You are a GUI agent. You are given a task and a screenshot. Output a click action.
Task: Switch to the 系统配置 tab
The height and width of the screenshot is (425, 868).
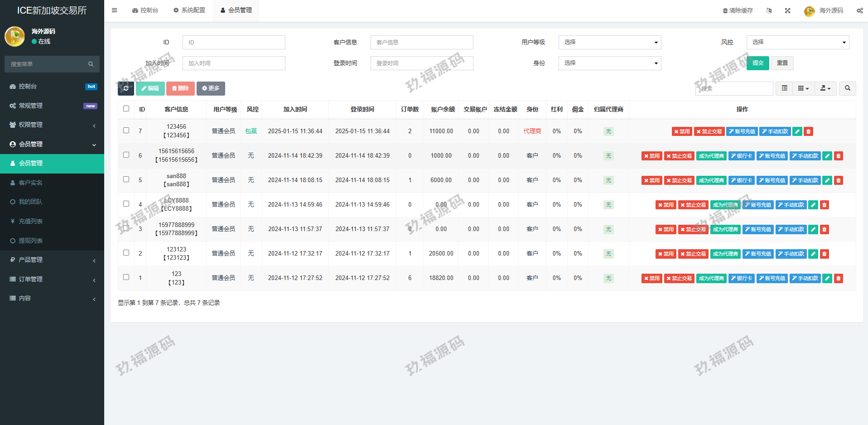point(189,10)
